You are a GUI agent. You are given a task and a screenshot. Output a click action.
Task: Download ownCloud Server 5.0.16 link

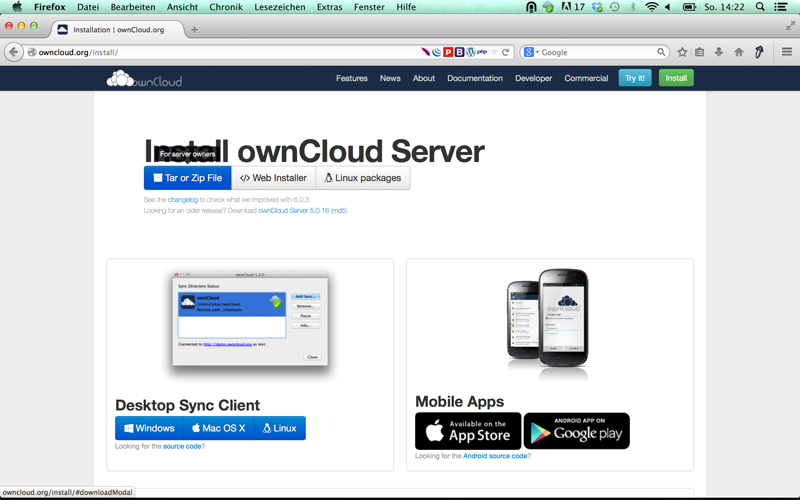293,210
